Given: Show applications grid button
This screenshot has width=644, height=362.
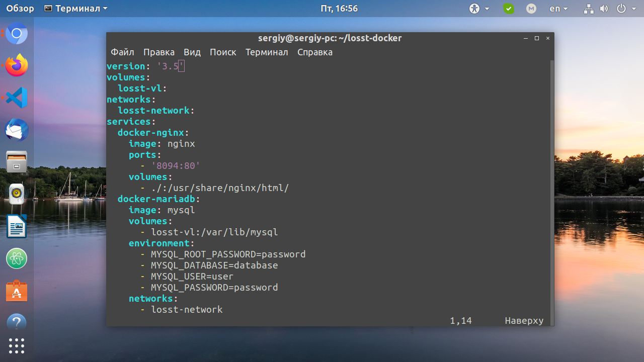Looking at the screenshot, I should pyautogui.click(x=17, y=346).
